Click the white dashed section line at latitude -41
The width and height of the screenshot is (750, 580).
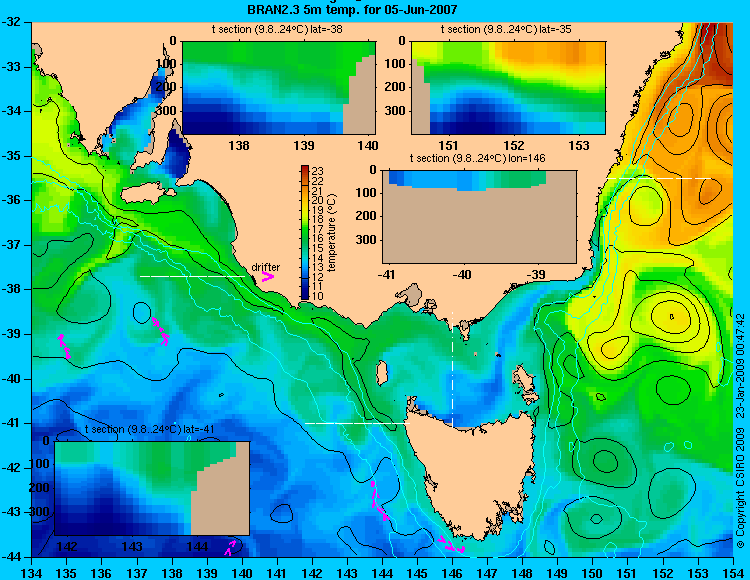click(357, 423)
